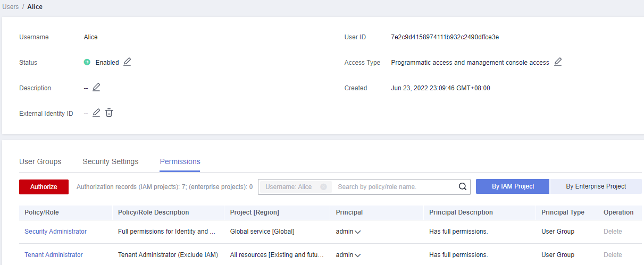Image resolution: width=644 pixels, height=265 pixels.
Task: Open the Tenant Administrator policy link
Action: click(x=54, y=255)
